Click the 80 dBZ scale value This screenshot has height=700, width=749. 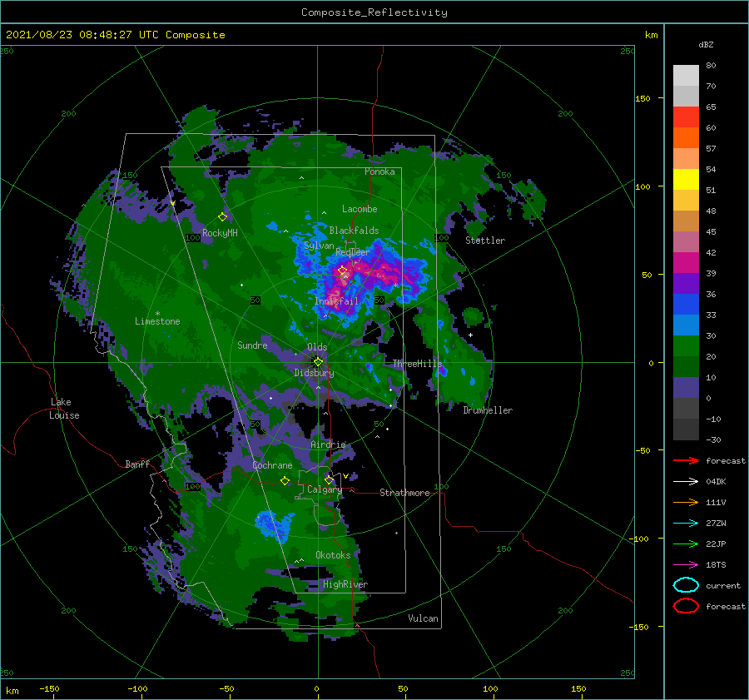tap(711, 66)
